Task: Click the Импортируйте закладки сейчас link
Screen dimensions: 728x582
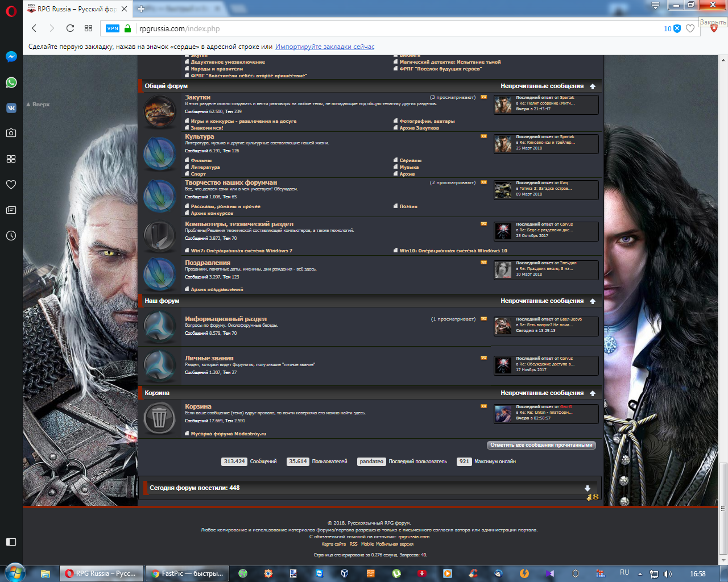Action: click(x=325, y=47)
